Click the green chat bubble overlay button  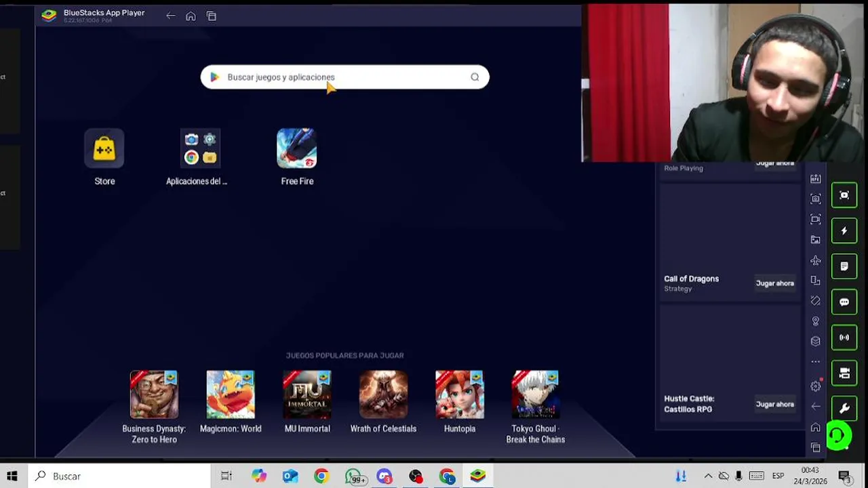(844, 302)
